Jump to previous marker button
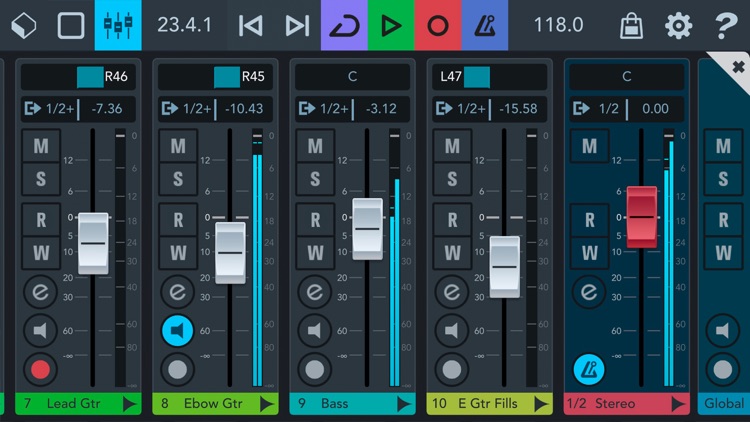The image size is (750, 422). (251, 25)
